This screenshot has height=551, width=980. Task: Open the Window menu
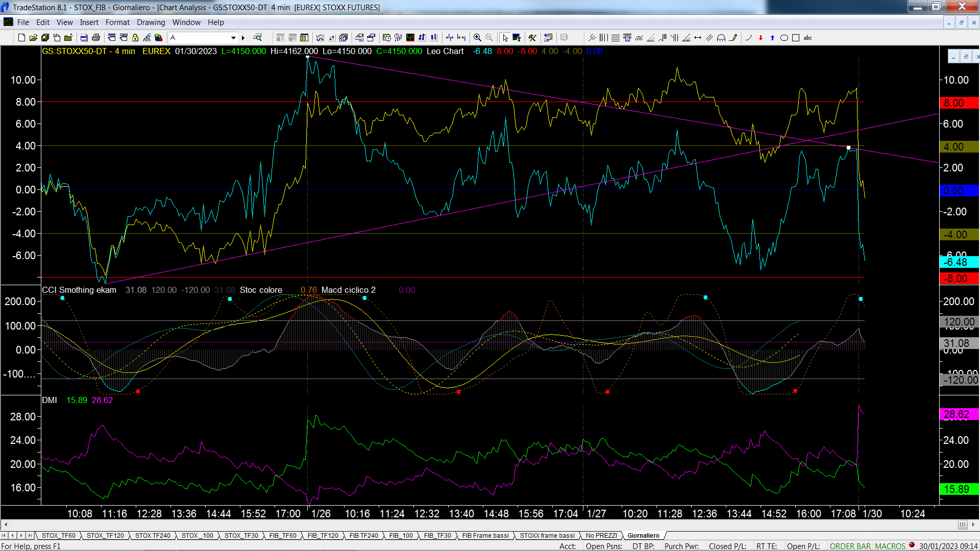(186, 22)
